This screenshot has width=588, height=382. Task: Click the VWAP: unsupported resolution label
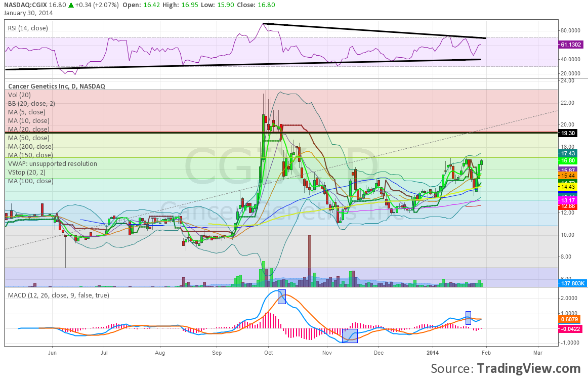pyautogui.click(x=53, y=164)
